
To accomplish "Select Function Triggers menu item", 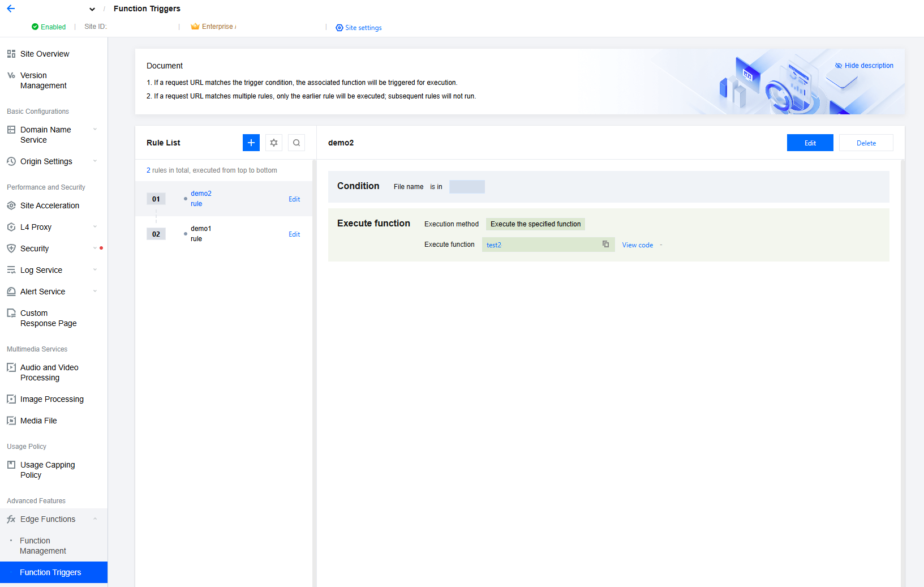I will [x=50, y=572].
